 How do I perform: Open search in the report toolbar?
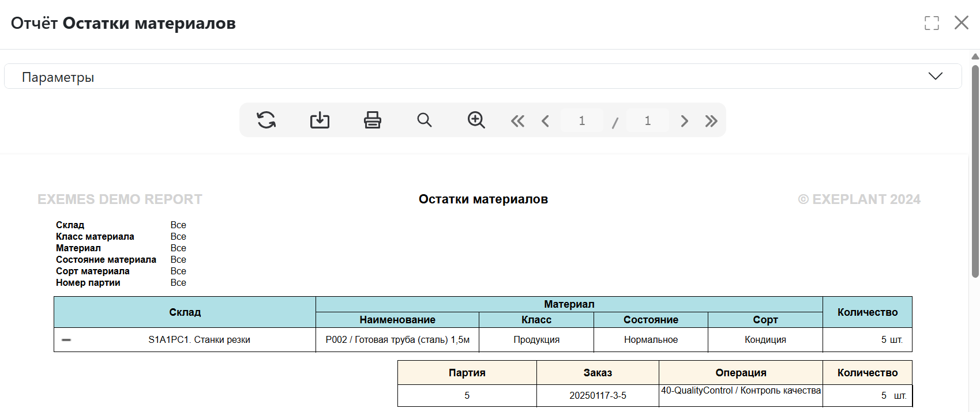coord(425,120)
